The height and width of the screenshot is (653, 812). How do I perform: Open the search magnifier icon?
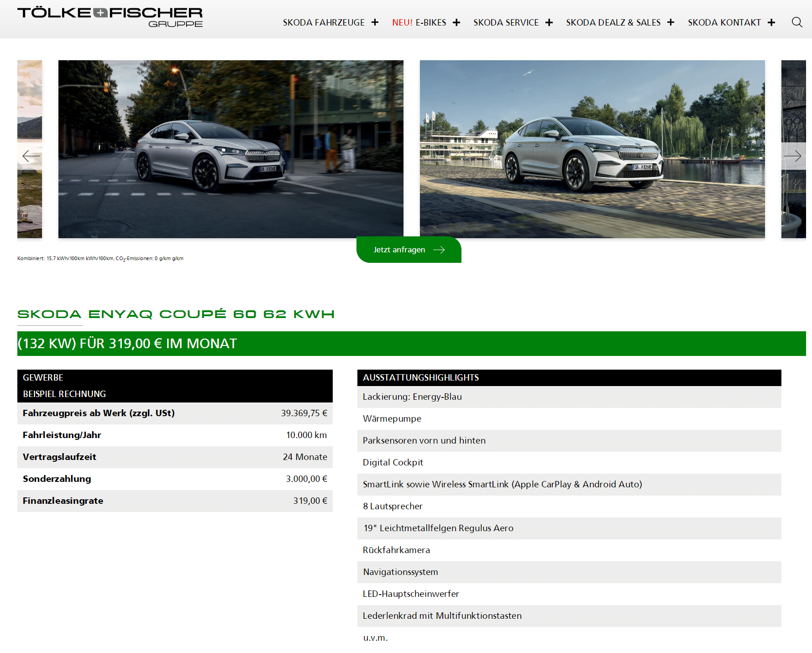[x=797, y=22]
